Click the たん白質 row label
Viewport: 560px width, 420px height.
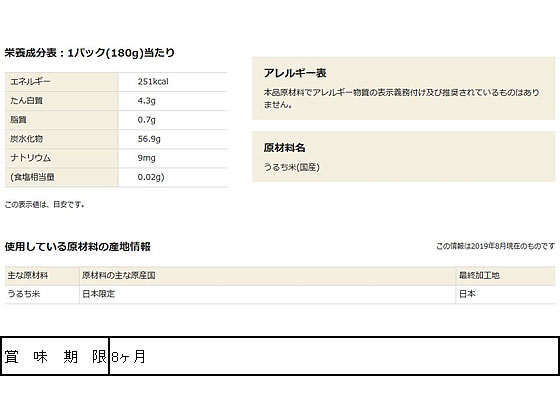26,101
